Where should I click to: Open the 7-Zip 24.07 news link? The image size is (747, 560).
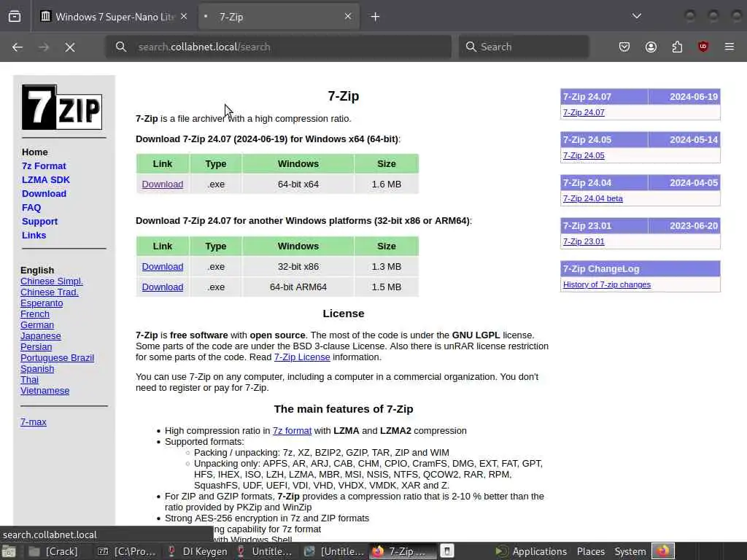(x=584, y=112)
